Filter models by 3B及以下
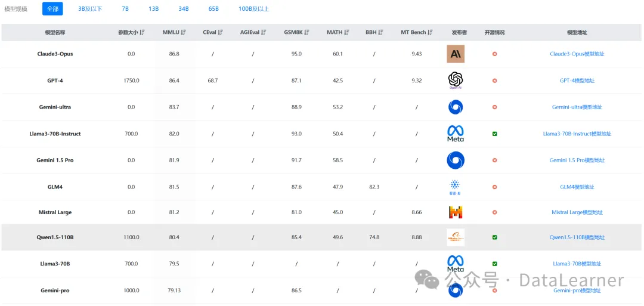The image size is (644, 306). point(91,8)
